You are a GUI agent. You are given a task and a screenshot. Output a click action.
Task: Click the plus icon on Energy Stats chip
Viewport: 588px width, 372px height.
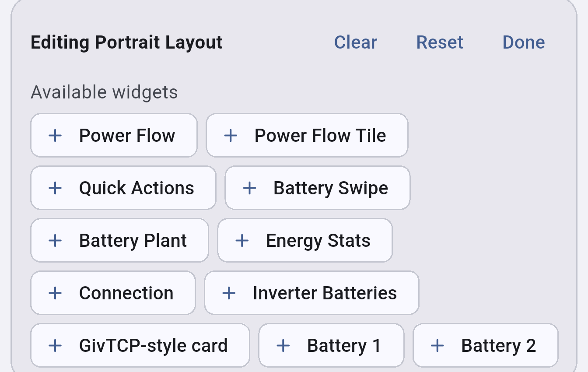(242, 241)
